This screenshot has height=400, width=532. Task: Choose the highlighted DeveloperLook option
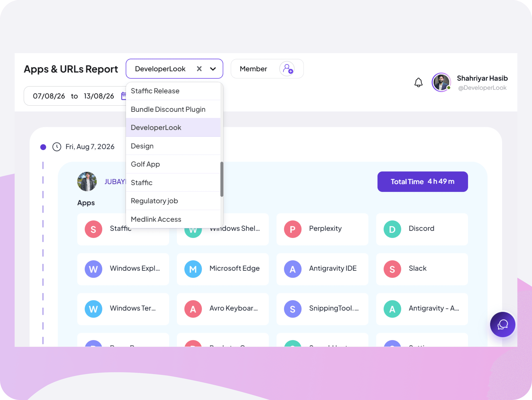tap(173, 128)
